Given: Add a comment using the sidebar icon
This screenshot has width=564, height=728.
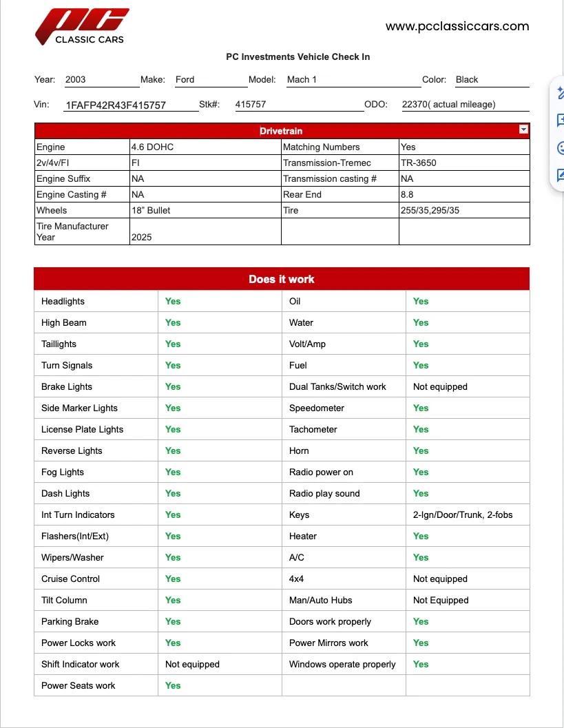Looking at the screenshot, I should pyautogui.click(x=561, y=121).
